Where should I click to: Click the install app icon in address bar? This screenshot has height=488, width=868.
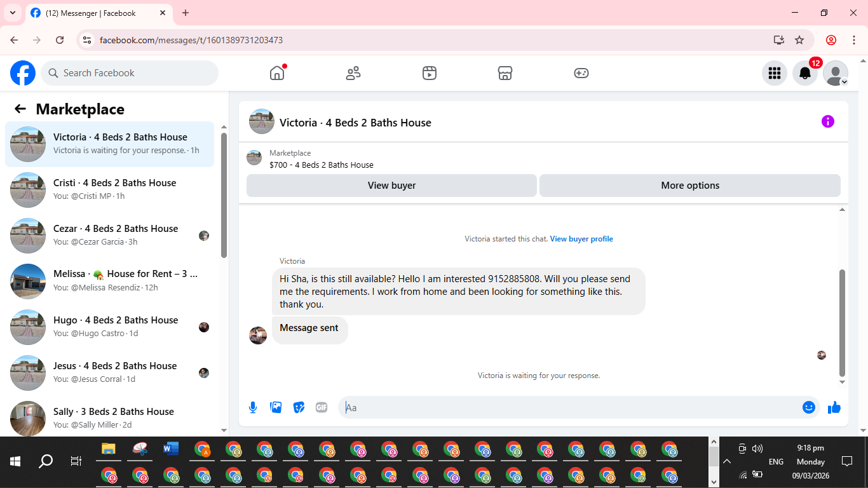[x=779, y=40]
